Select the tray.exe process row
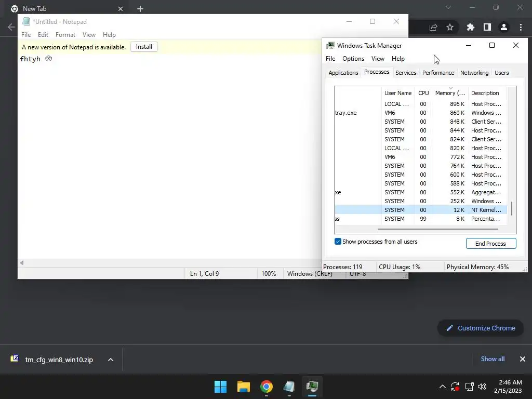The width and height of the screenshot is (532, 399). pos(421,113)
